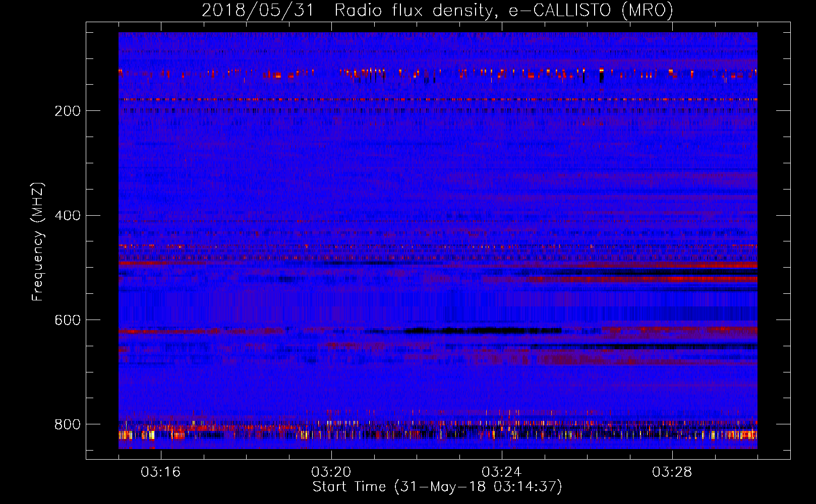Viewport: 816px width, 504px height.
Task: Click the 'Frequency (MHZ)' axis label
Action: [x=37, y=242]
